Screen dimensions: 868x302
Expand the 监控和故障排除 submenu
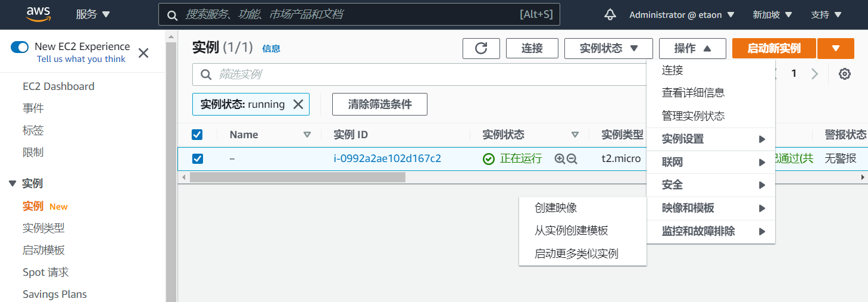point(711,231)
